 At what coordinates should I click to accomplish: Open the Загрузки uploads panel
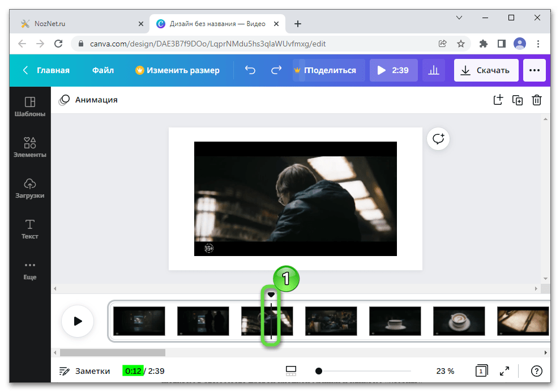coord(30,188)
